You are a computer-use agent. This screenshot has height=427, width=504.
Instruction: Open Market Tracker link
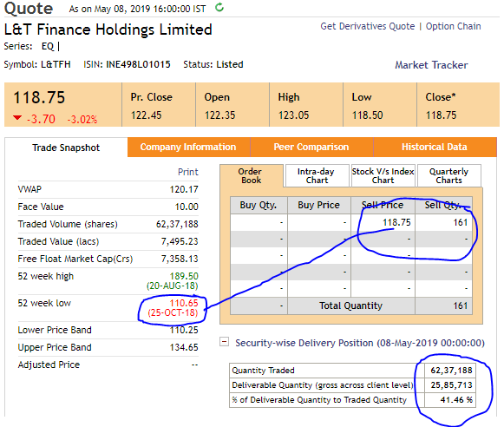tap(431, 65)
